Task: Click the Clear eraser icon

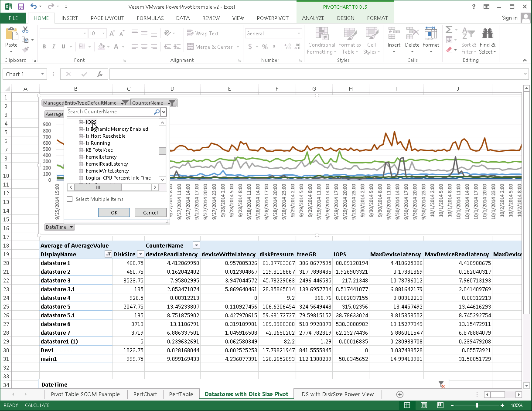Action: pyautogui.click(x=449, y=50)
